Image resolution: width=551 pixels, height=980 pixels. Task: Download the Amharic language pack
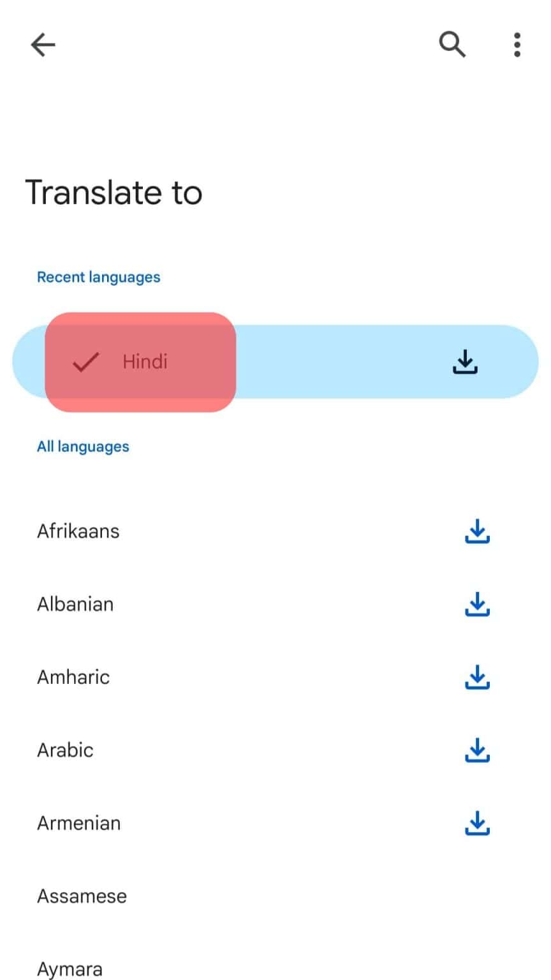(x=477, y=677)
